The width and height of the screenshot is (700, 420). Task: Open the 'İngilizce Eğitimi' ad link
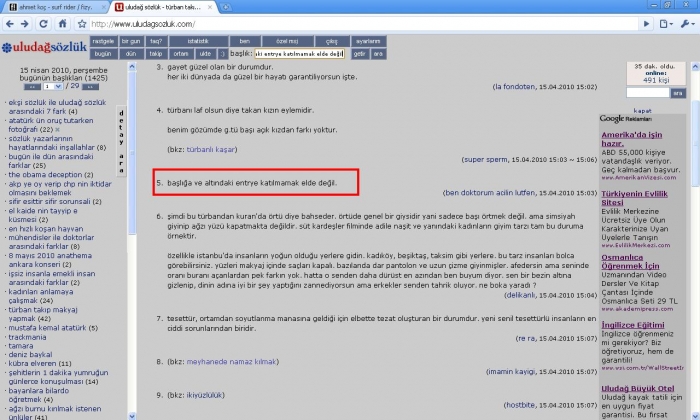tap(633, 325)
